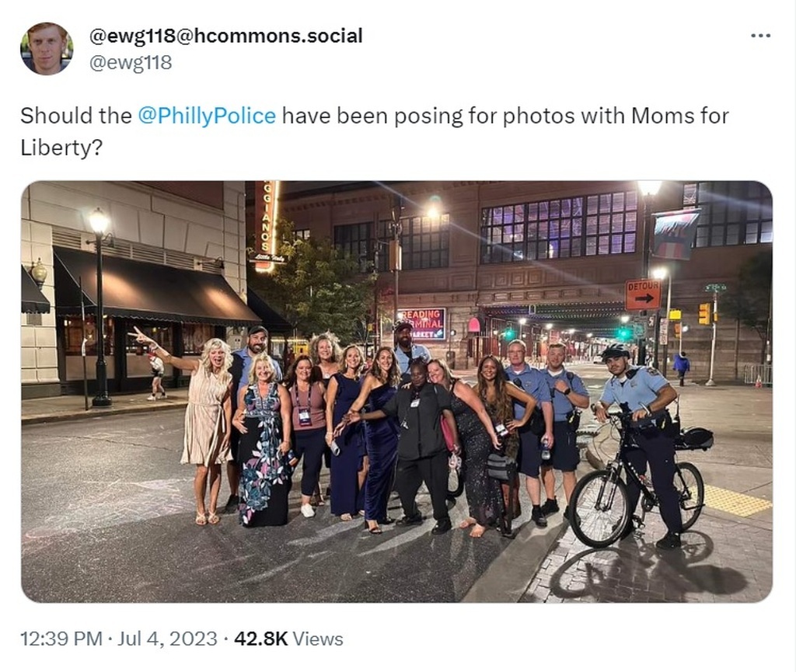The height and width of the screenshot is (672, 796).
Task: Visit the gray @ewg118 handle
Action: point(131,62)
